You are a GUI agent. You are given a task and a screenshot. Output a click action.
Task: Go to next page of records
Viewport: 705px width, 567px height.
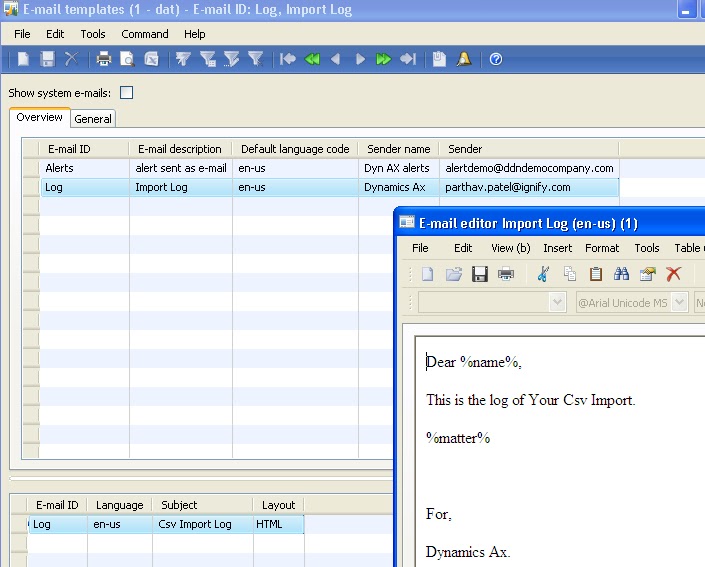383,59
